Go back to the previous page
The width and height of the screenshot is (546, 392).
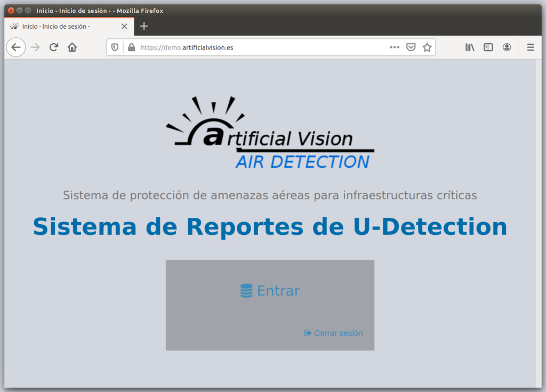[16, 47]
